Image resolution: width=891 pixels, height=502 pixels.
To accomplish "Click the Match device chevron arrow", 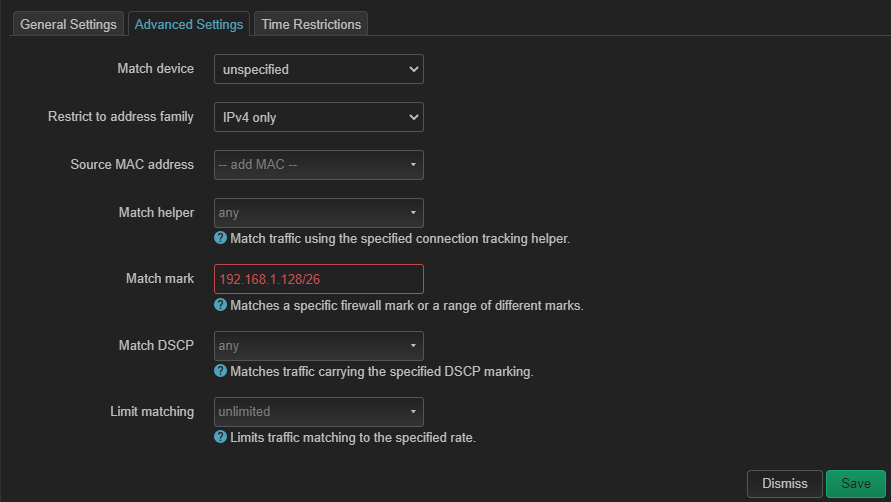I will [414, 69].
